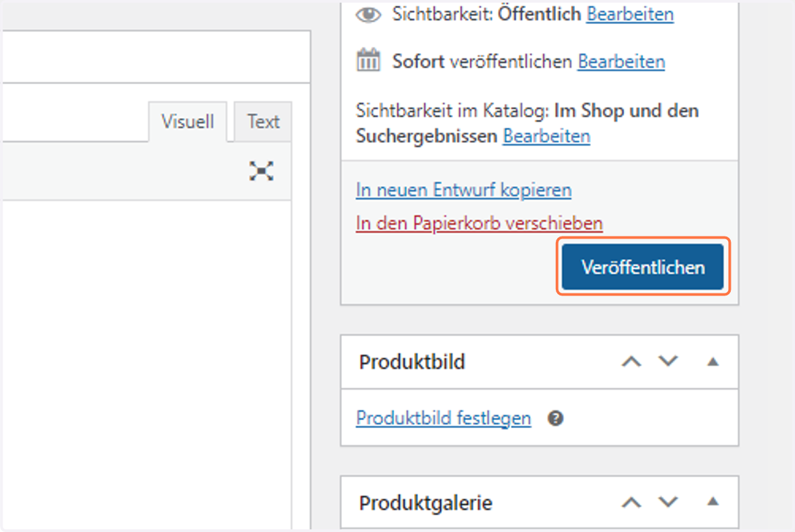The width and height of the screenshot is (795, 532).
Task: Edit catalog visibility Suchergebnissen Bearbeiten link
Action: pos(547,136)
